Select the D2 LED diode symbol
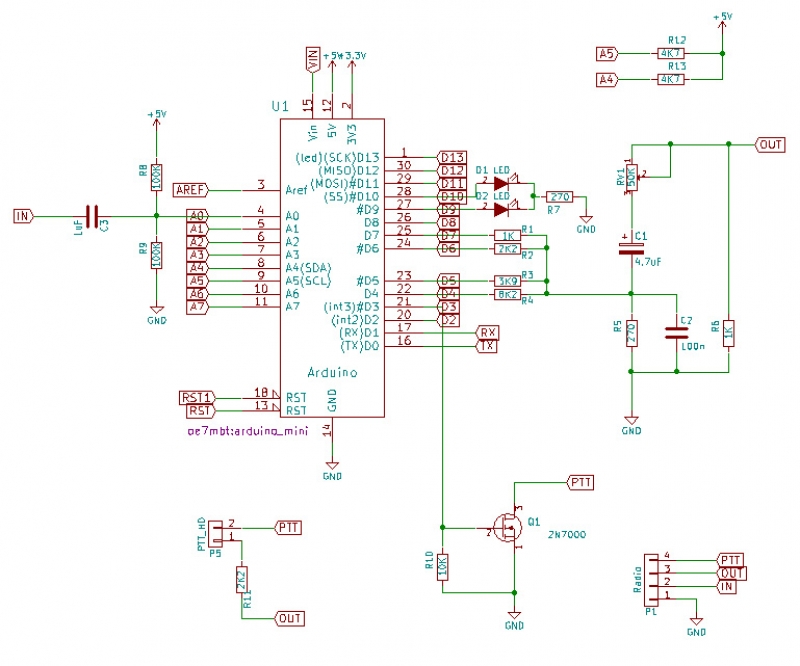The image size is (800, 666). pyautogui.click(x=503, y=209)
